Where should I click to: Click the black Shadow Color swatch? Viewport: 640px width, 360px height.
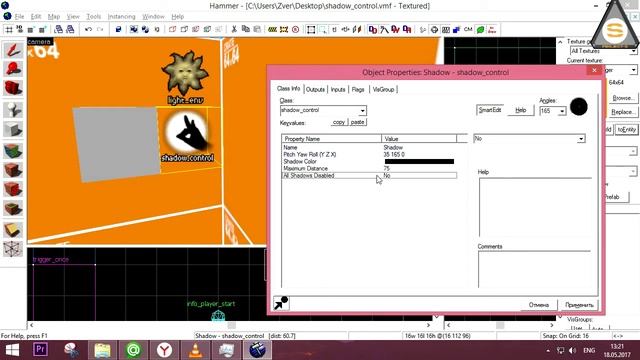click(419, 162)
